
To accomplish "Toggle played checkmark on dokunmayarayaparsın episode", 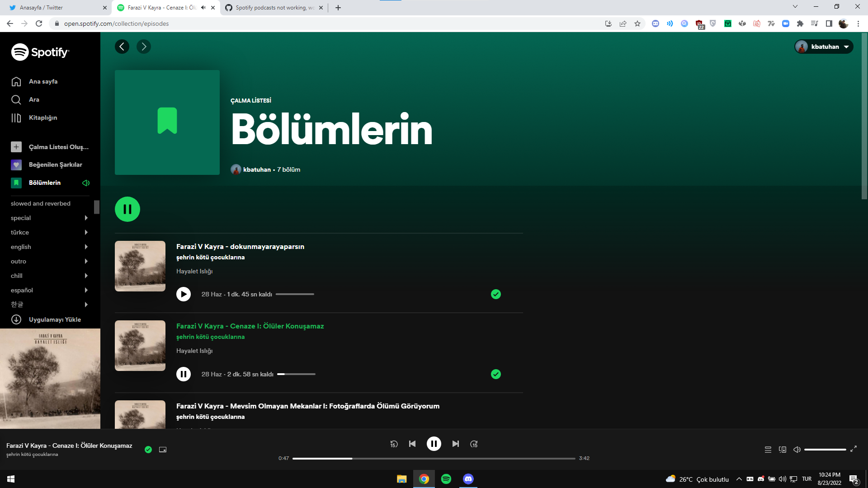I will pos(495,294).
